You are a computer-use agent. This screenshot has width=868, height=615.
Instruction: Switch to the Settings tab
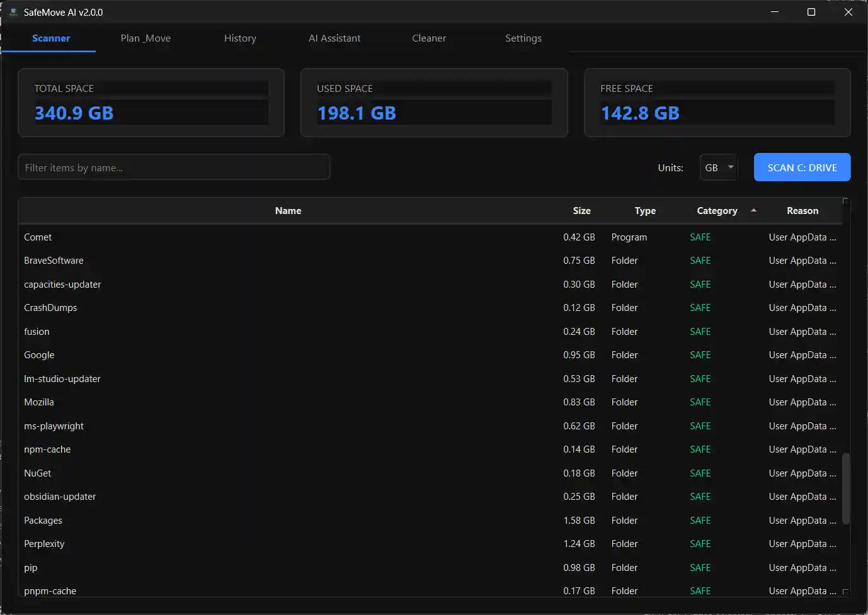pyautogui.click(x=523, y=38)
